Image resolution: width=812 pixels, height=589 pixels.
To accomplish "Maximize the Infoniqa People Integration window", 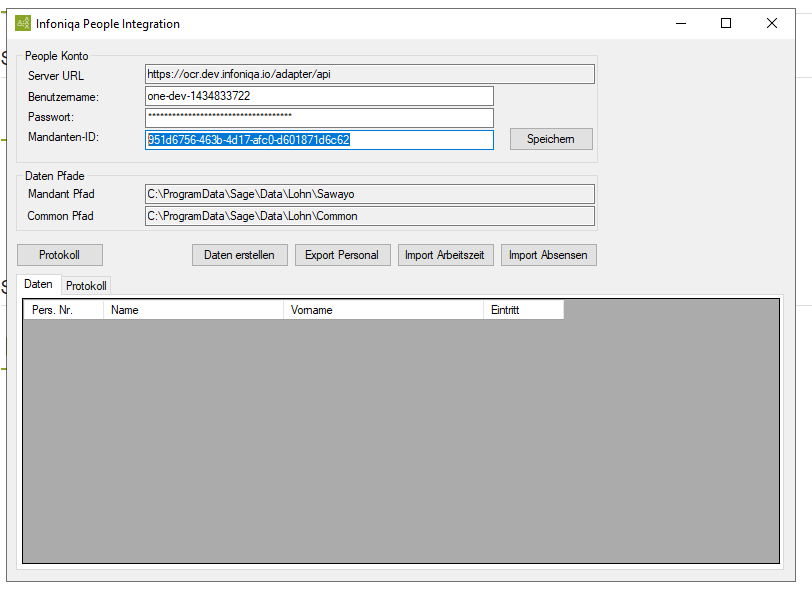I will [x=726, y=23].
